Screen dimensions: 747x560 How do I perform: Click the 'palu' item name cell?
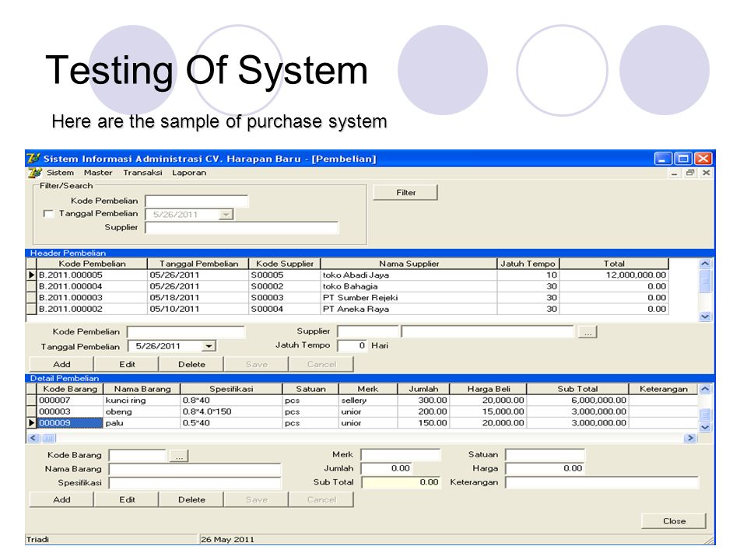coord(142,423)
